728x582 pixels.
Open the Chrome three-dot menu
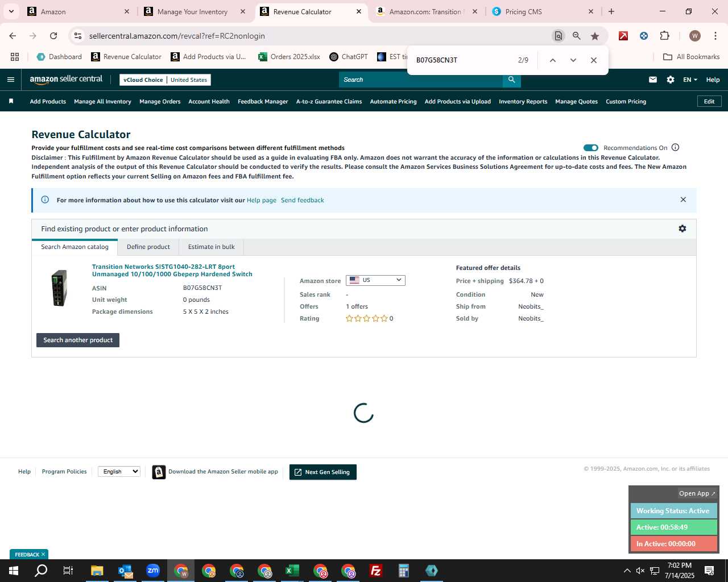(715, 36)
